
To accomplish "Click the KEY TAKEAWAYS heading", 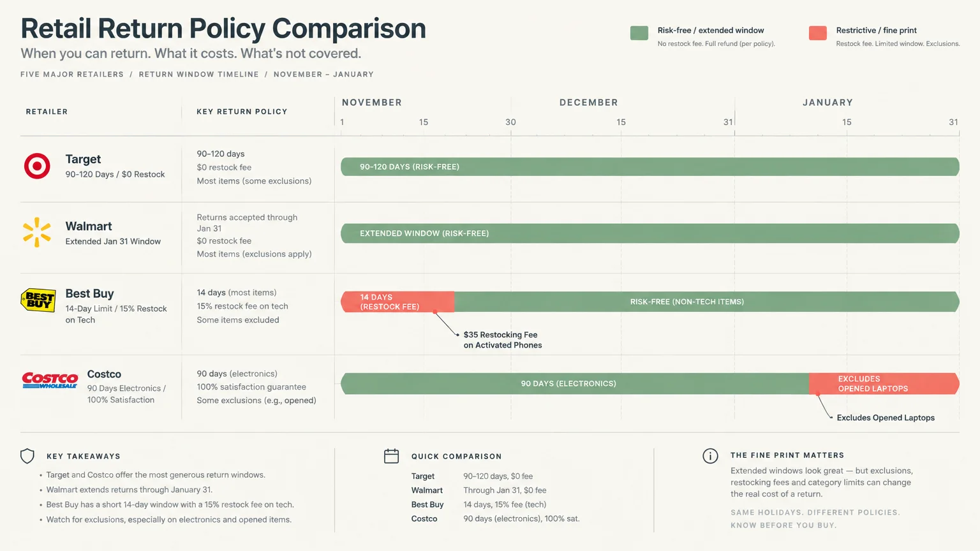I will pos(84,457).
